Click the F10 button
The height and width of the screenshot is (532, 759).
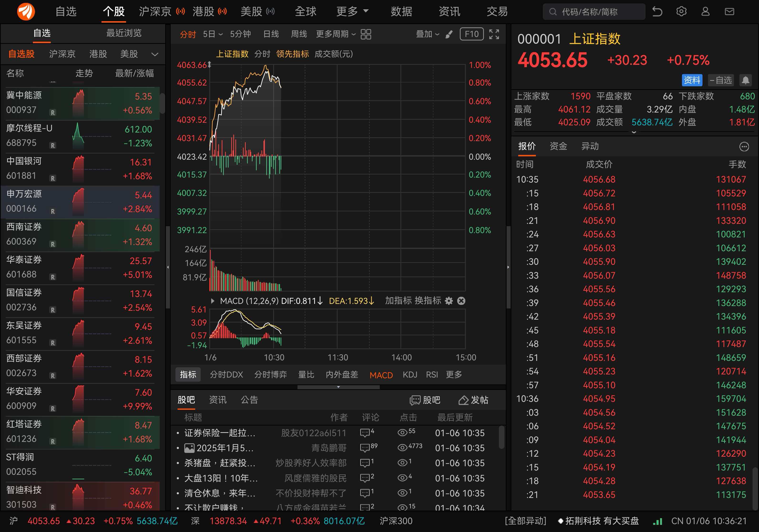(472, 34)
